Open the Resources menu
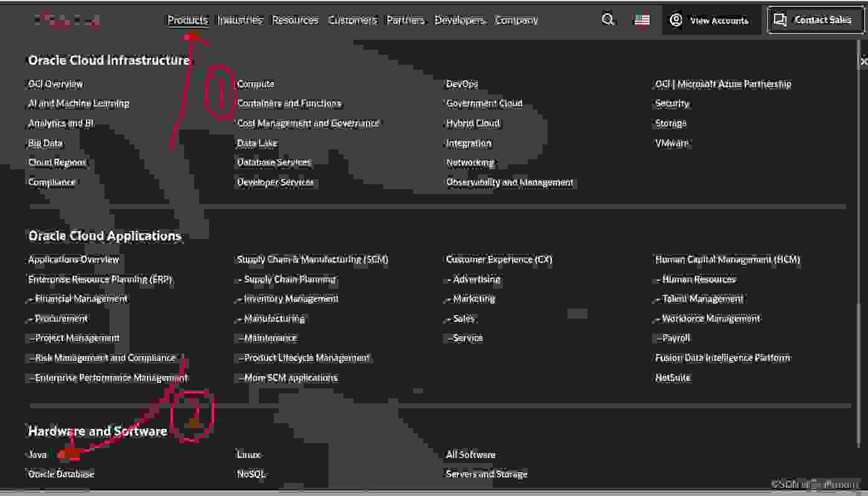The width and height of the screenshot is (868, 496). coord(295,20)
